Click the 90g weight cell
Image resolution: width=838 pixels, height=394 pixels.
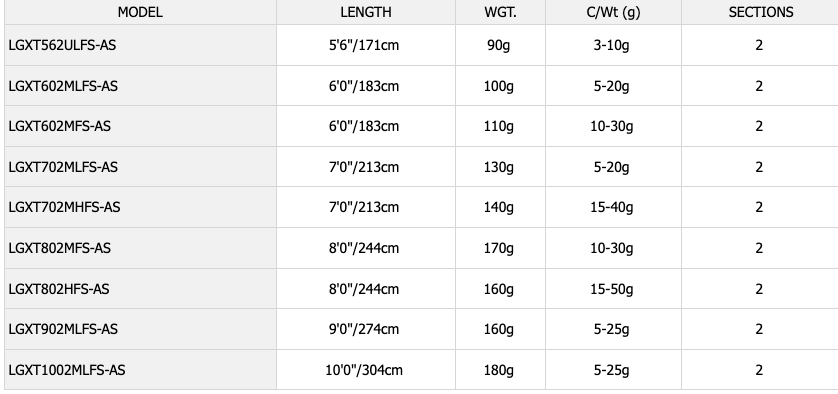coord(500,45)
